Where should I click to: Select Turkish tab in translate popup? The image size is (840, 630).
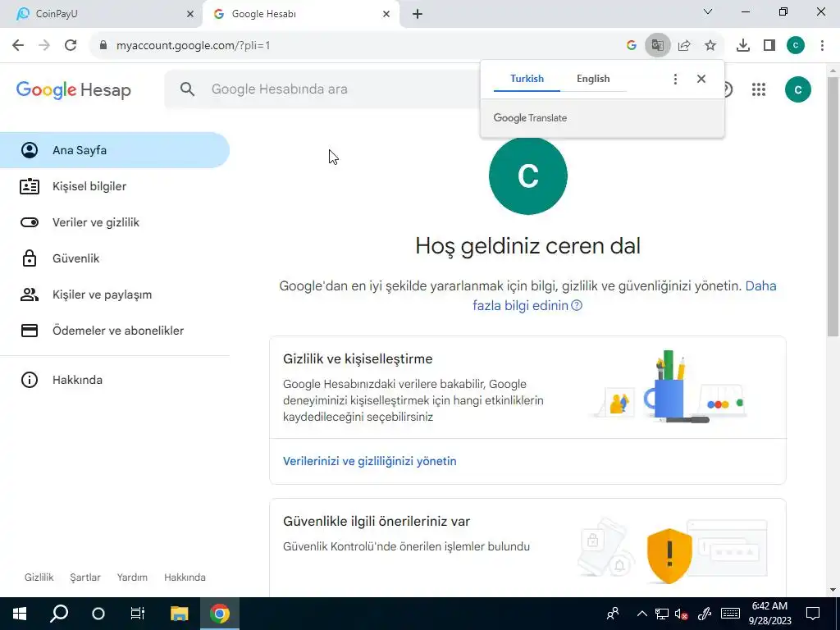pyautogui.click(x=527, y=79)
